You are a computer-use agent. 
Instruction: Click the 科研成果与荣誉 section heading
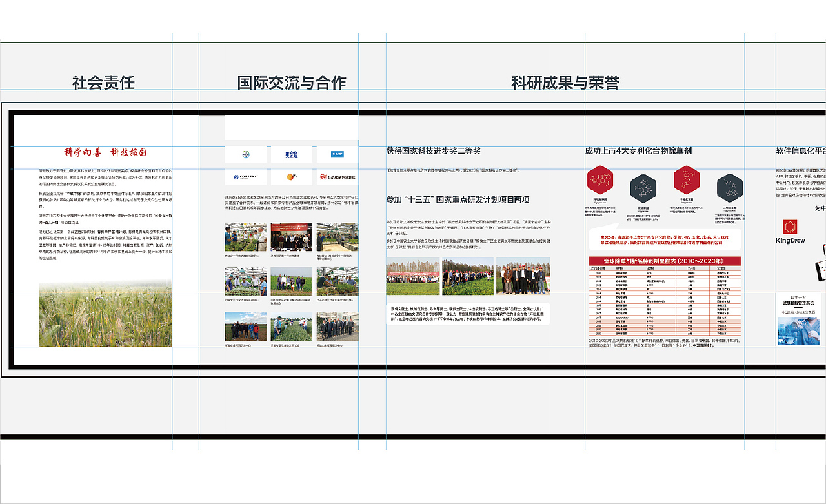coord(565,83)
